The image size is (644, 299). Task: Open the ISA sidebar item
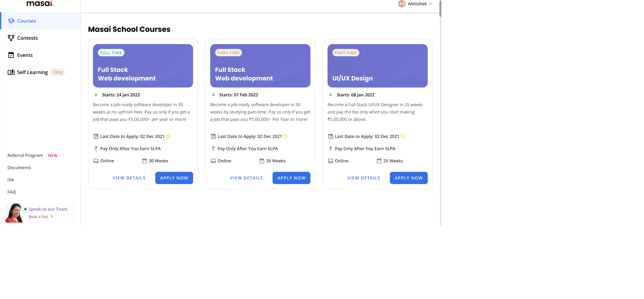(11, 180)
